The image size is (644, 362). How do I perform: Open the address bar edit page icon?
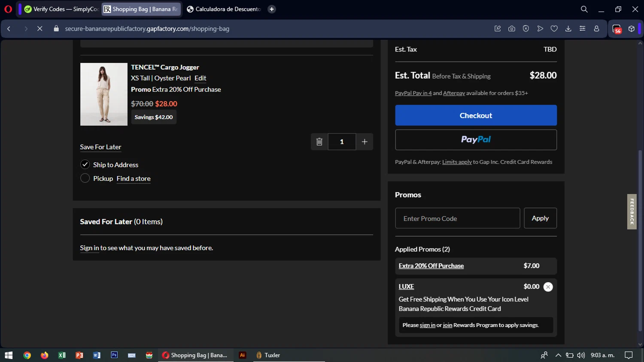(x=498, y=29)
